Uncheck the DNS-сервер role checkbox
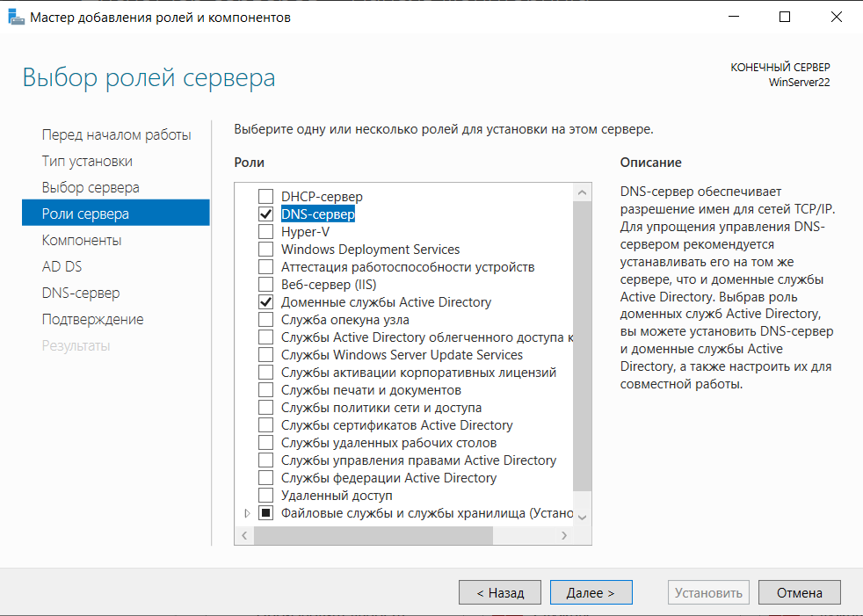Screen dimensions: 863x616 265,214
